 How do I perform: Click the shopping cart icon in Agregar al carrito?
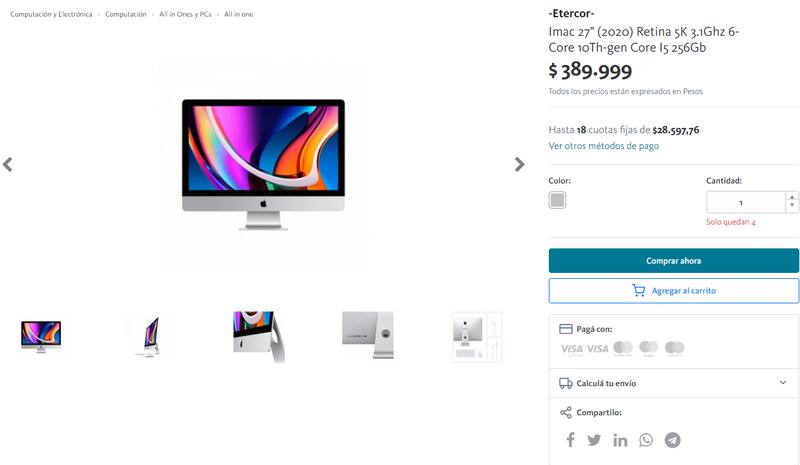click(638, 290)
